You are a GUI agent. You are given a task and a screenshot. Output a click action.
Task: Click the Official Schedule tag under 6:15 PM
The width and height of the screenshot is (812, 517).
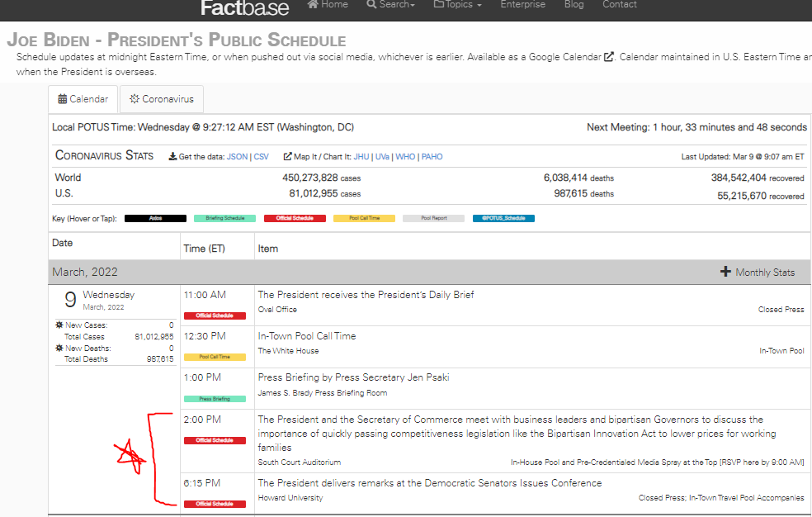[x=215, y=504]
